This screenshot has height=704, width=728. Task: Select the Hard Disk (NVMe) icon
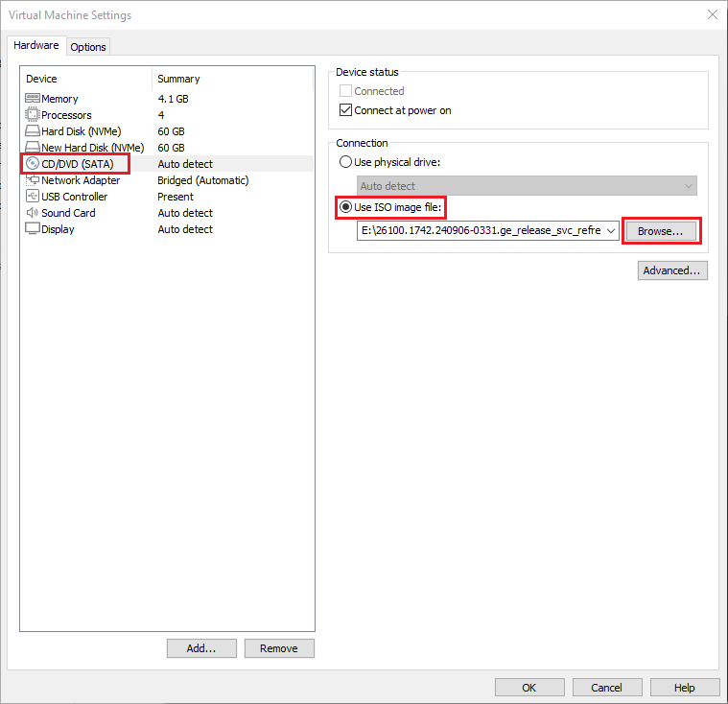point(32,131)
